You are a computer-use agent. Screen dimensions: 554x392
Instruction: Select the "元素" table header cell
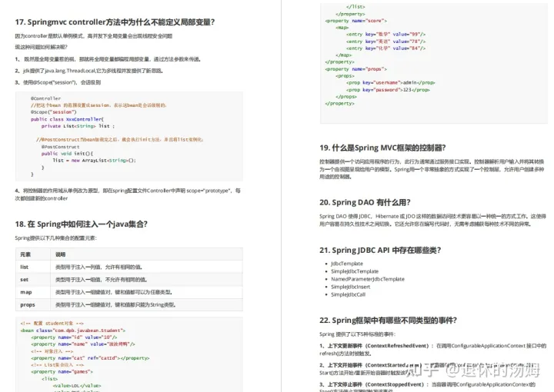pyautogui.click(x=33, y=254)
